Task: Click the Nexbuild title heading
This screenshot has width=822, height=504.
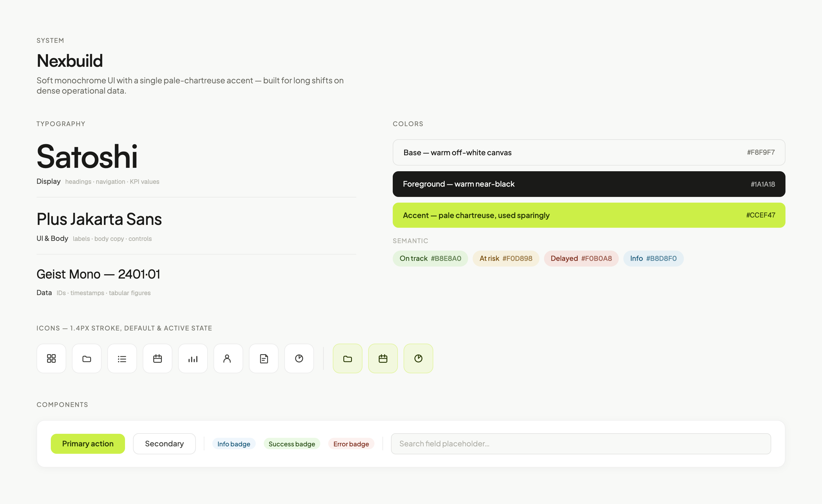Action: tap(70, 61)
